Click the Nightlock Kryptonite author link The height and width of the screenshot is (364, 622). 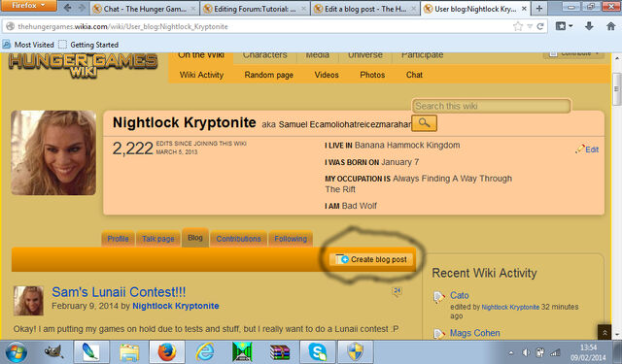click(x=176, y=306)
